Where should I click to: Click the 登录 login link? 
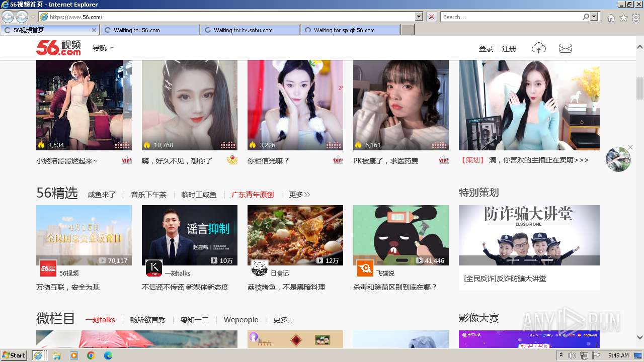pos(486,49)
